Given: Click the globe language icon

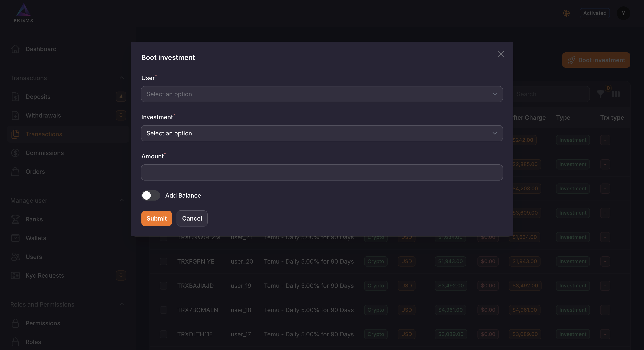Looking at the screenshot, I should pyautogui.click(x=566, y=13).
